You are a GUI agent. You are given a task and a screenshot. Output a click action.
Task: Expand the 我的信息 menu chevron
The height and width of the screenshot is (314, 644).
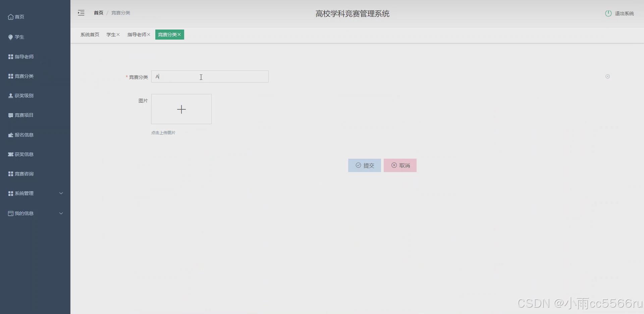61,213
